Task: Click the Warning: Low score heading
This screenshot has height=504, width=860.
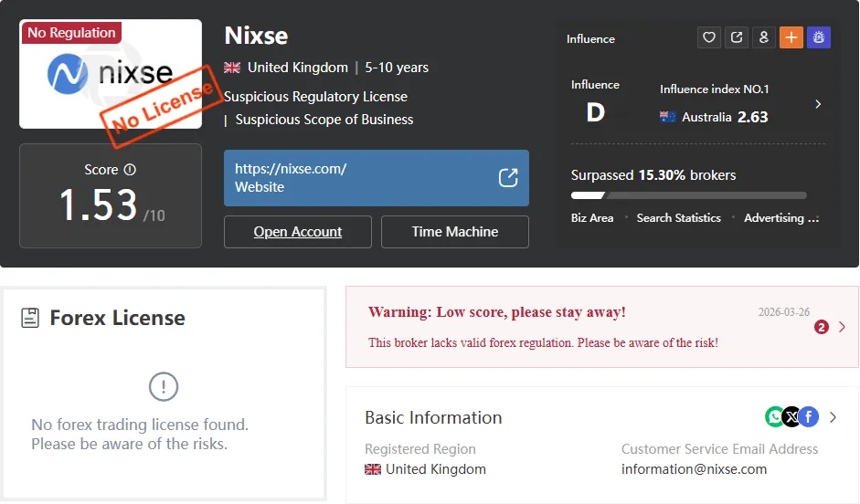Action: [x=497, y=311]
